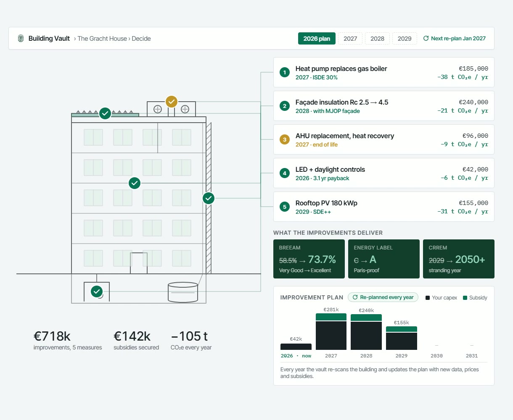The height and width of the screenshot is (420, 513).
Task: Click the refresh icon beside Next re-plan Jan 2027
Action: click(426, 38)
